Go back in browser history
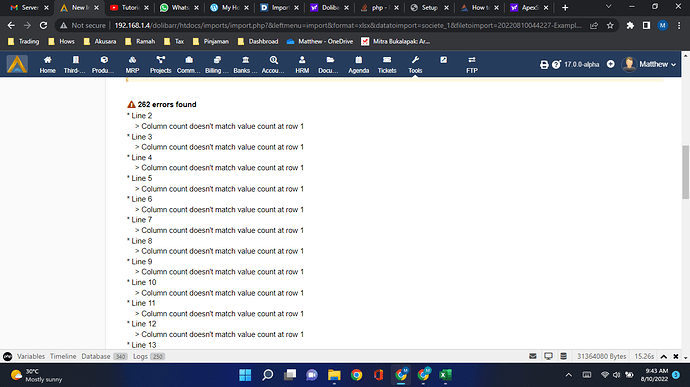This screenshot has width=690, height=387. point(11,26)
